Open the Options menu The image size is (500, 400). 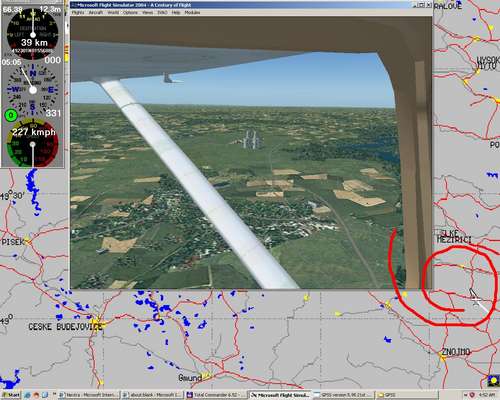tap(130, 12)
